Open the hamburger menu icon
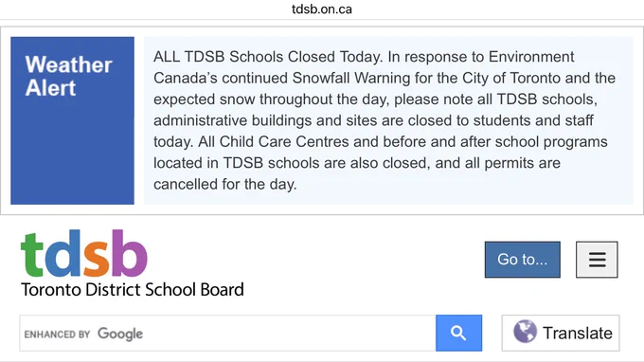This screenshot has height=362, width=644. click(x=597, y=260)
